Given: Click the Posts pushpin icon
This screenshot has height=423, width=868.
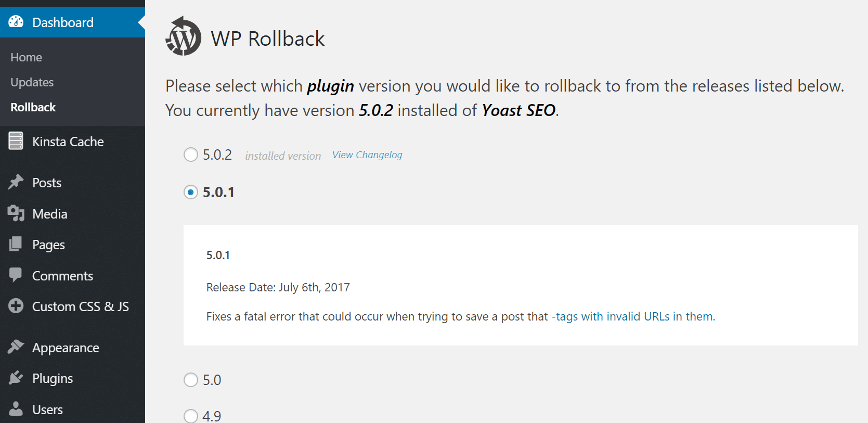Looking at the screenshot, I should (16, 182).
